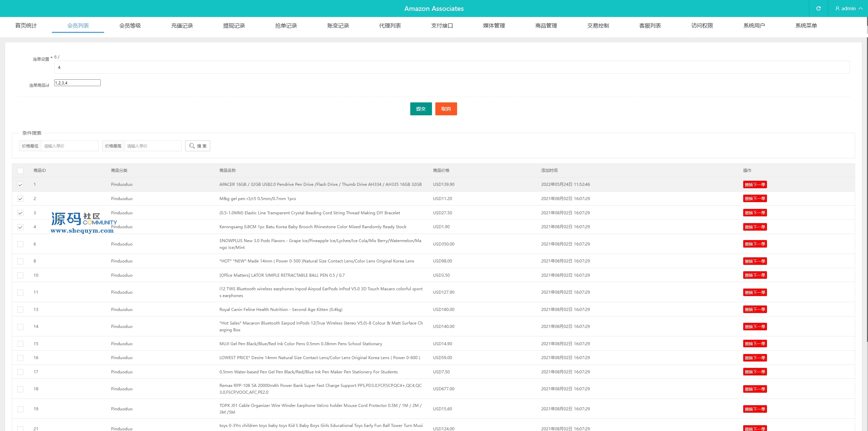Click the 连单商品id input field
Viewport: 868px width, 431px height.
coord(77,83)
